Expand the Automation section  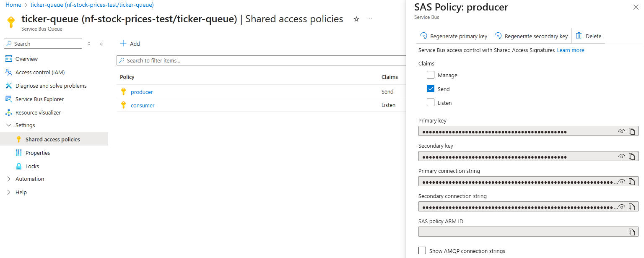(x=9, y=179)
